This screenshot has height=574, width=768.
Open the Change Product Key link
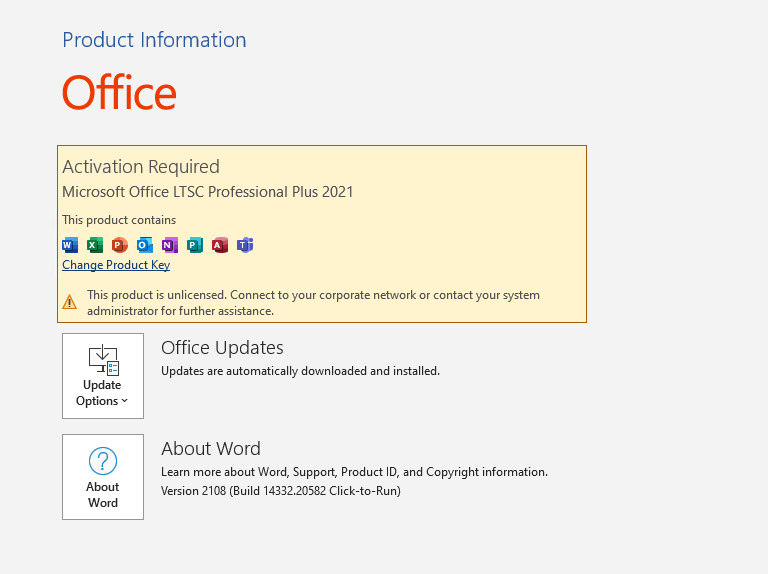(x=116, y=265)
